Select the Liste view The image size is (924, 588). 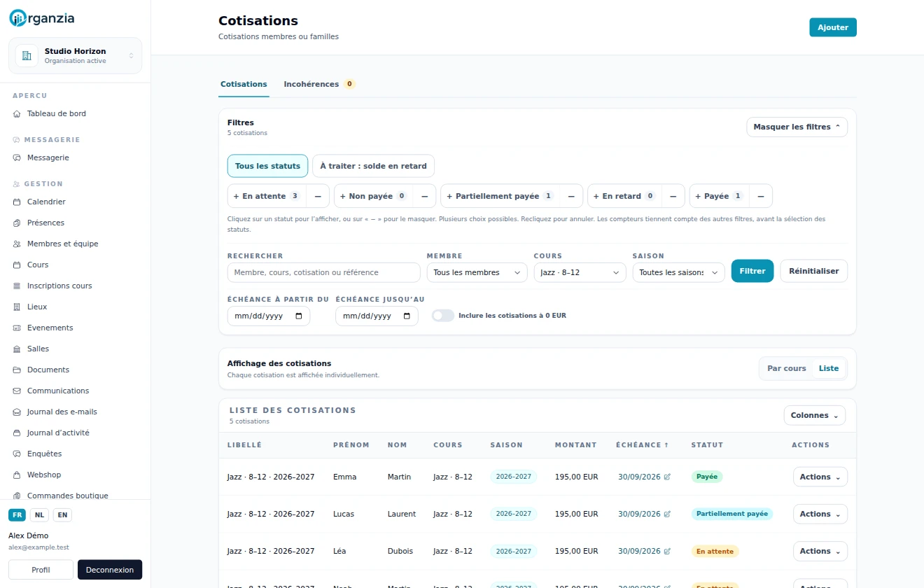[x=829, y=368]
